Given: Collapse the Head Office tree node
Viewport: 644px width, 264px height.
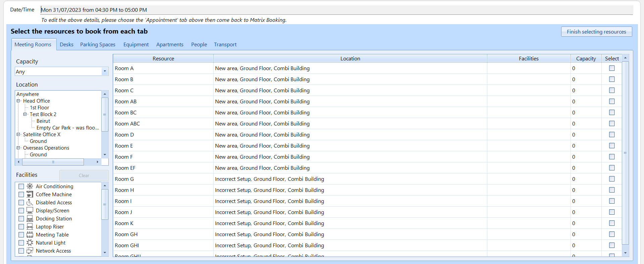Looking at the screenshot, I should pyautogui.click(x=18, y=101).
